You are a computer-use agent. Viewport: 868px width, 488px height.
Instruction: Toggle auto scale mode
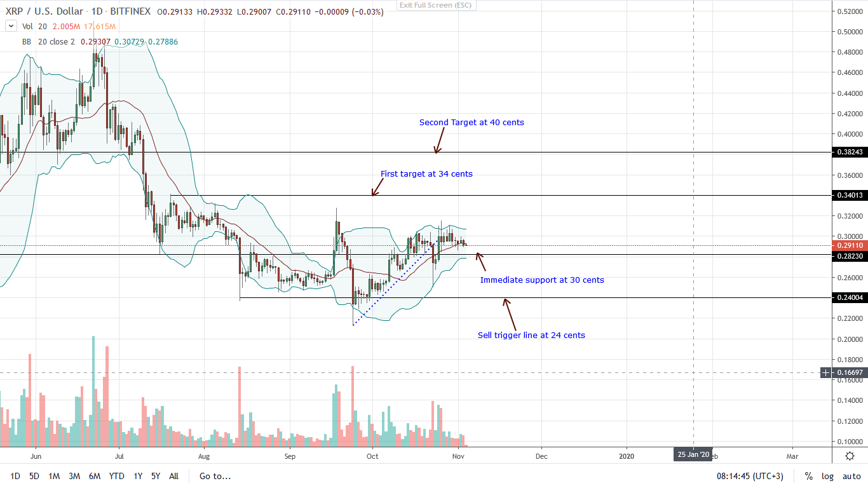click(x=851, y=476)
